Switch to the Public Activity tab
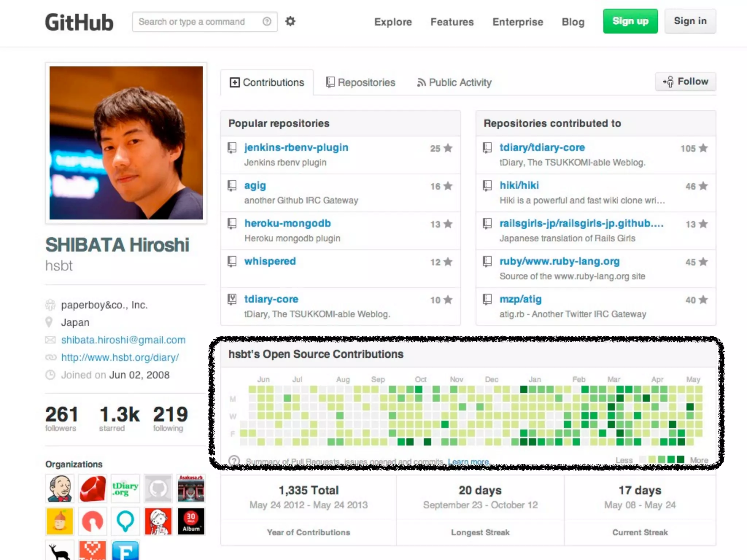 click(454, 82)
